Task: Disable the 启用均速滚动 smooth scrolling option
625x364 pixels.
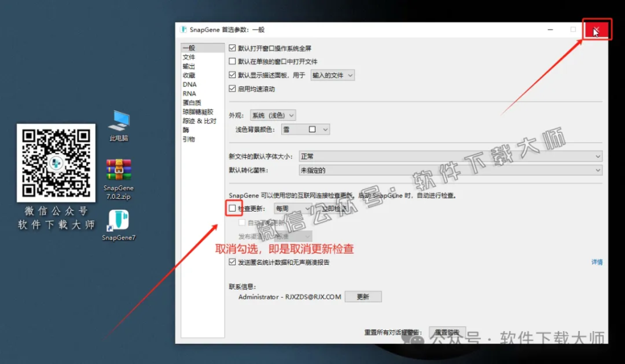Action: tap(232, 87)
